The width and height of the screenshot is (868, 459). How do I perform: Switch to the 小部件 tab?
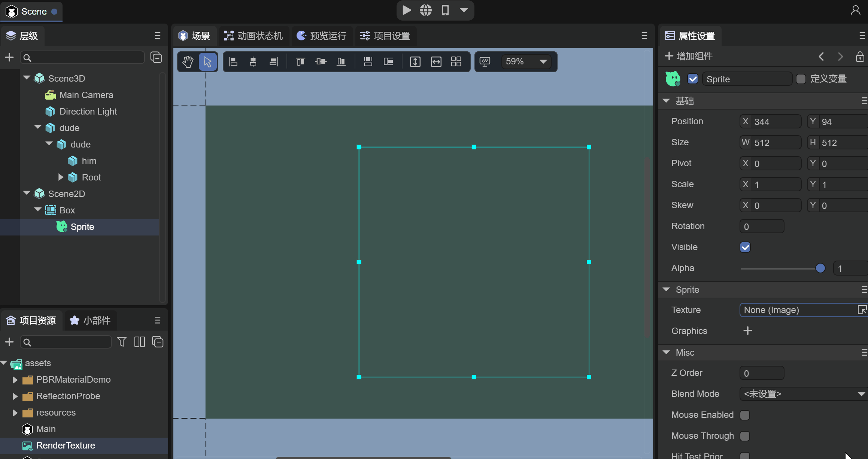91,320
